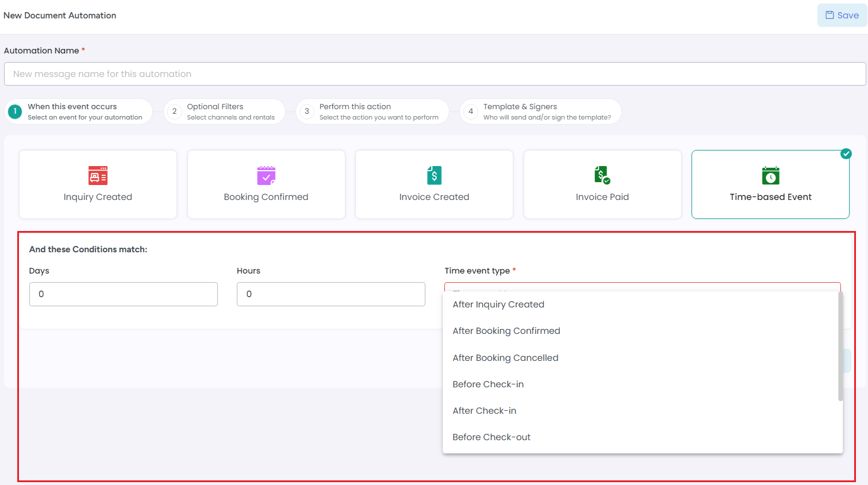The width and height of the screenshot is (868, 485).
Task: Go to step 2 Optional Filters
Action: [x=224, y=111]
